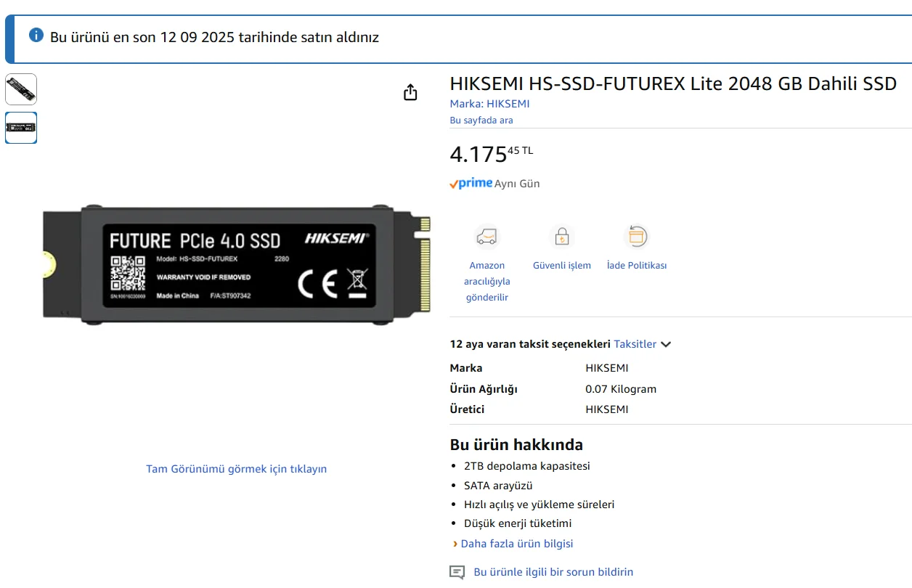This screenshot has width=912, height=588.
Task: Click the main SSD product image
Action: pyautogui.click(x=237, y=264)
